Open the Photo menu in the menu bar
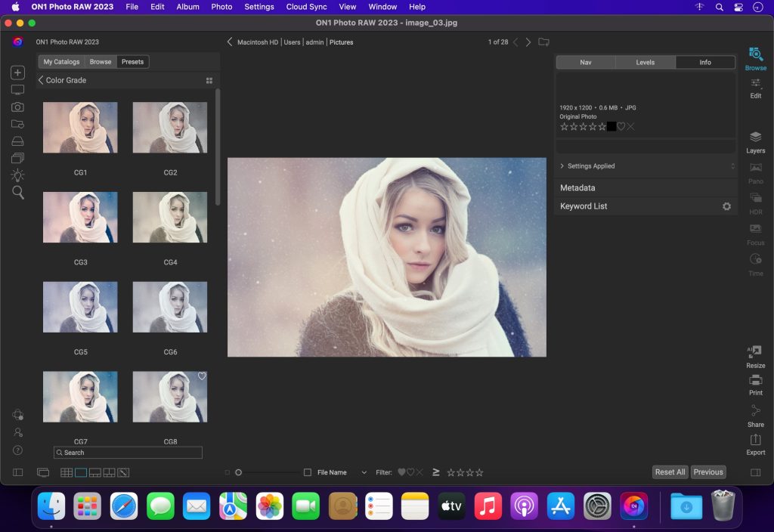 tap(221, 7)
